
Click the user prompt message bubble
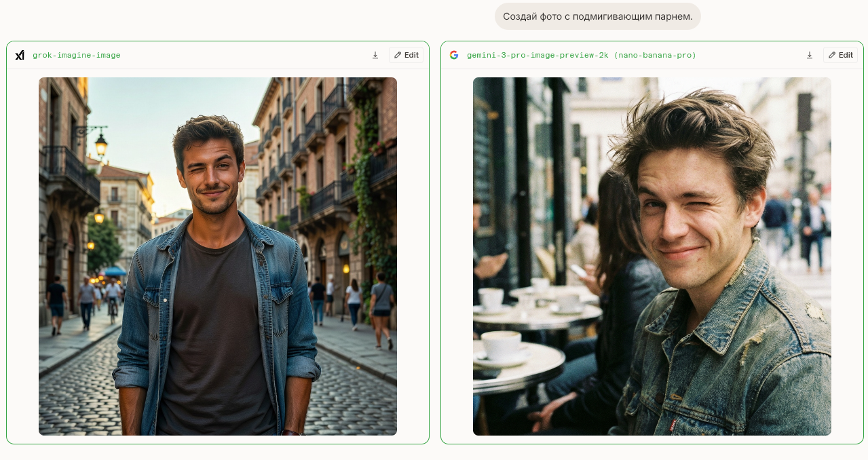point(597,16)
